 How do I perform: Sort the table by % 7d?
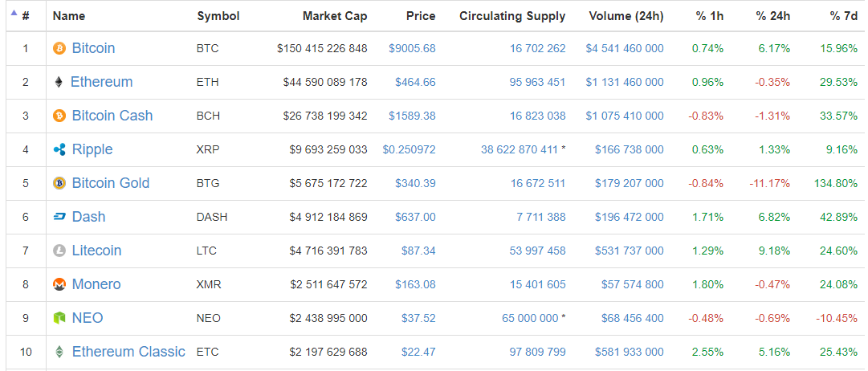click(x=843, y=16)
